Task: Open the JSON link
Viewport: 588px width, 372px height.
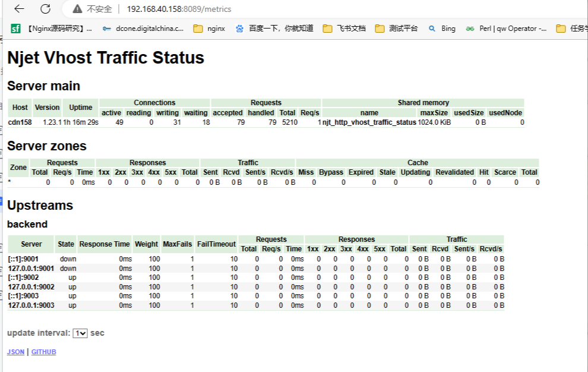Action: pyautogui.click(x=15, y=352)
